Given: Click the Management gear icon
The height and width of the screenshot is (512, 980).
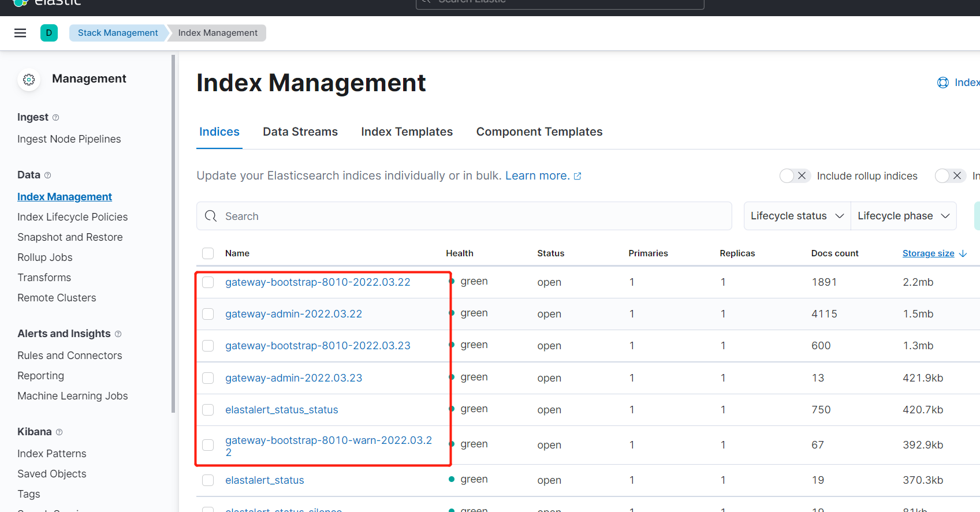Looking at the screenshot, I should click(29, 80).
